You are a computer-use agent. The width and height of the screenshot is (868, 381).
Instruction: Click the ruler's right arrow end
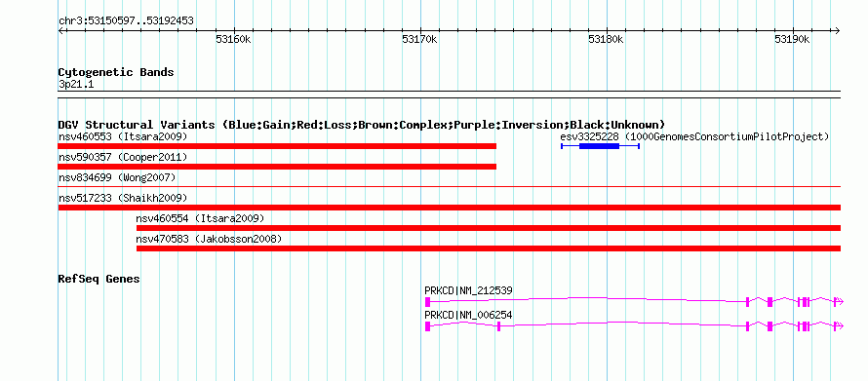click(837, 30)
